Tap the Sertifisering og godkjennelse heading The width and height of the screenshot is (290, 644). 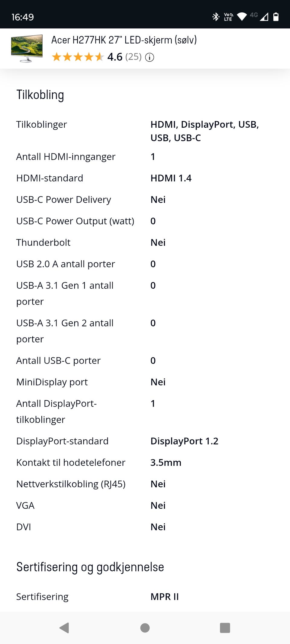click(90, 567)
